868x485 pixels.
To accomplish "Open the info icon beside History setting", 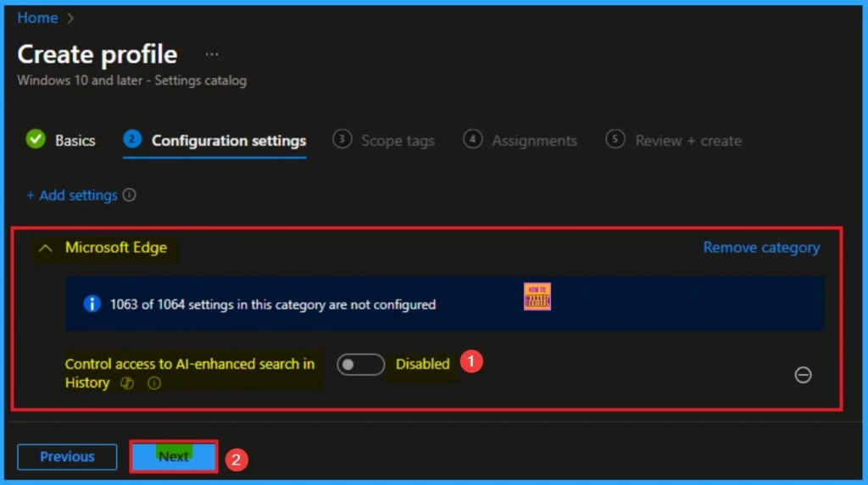I will 154,383.
